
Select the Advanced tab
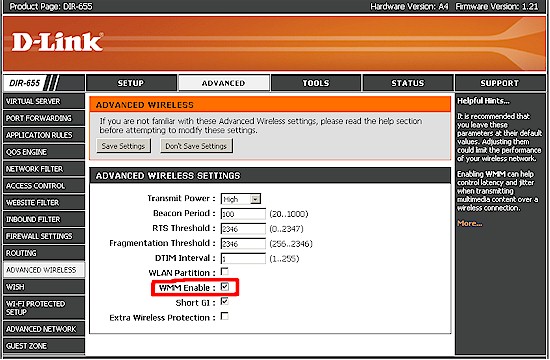(x=223, y=83)
